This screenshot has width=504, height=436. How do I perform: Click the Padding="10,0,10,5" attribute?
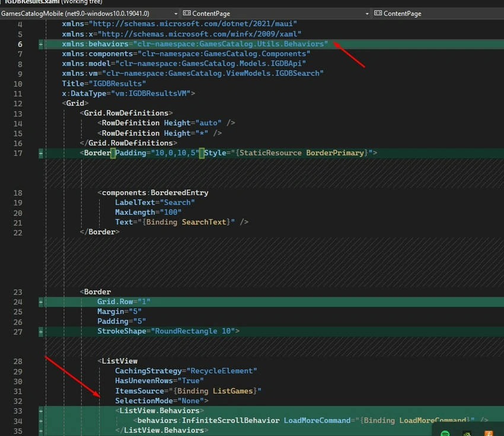coord(157,153)
